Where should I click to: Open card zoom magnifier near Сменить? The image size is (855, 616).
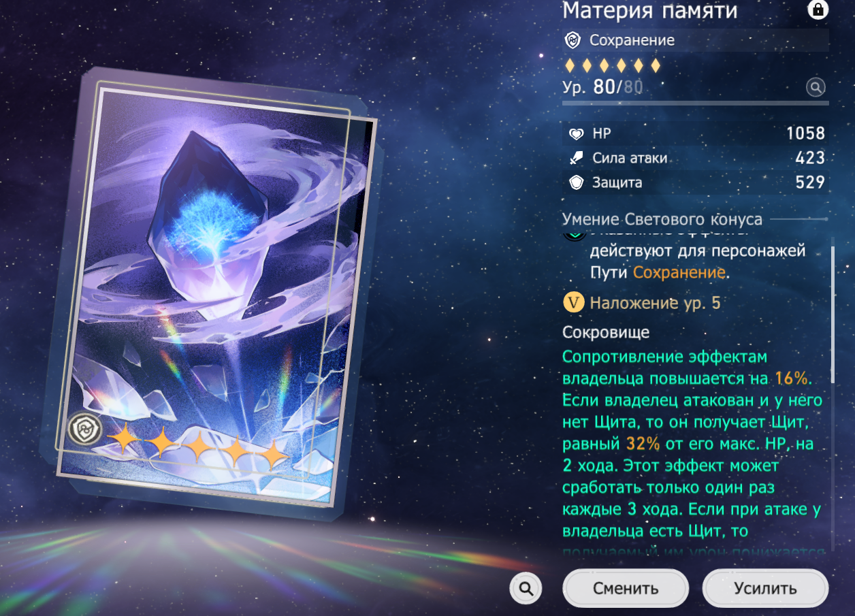click(x=526, y=589)
